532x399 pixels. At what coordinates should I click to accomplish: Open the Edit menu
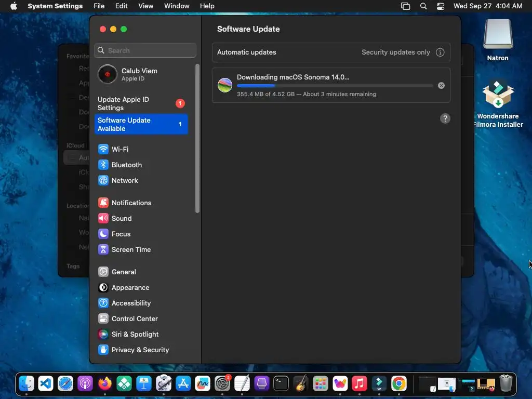(121, 6)
